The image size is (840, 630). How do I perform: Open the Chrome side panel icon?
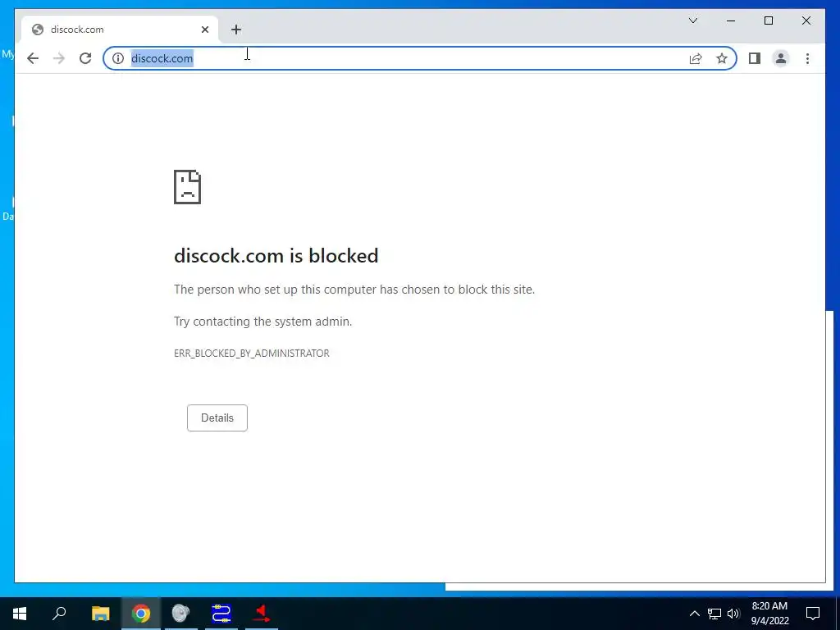click(x=755, y=58)
